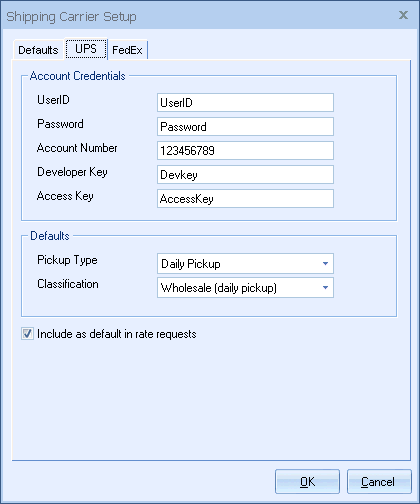The image size is (420, 504).
Task: Click the Account Credentials group heading
Action: pos(78,76)
